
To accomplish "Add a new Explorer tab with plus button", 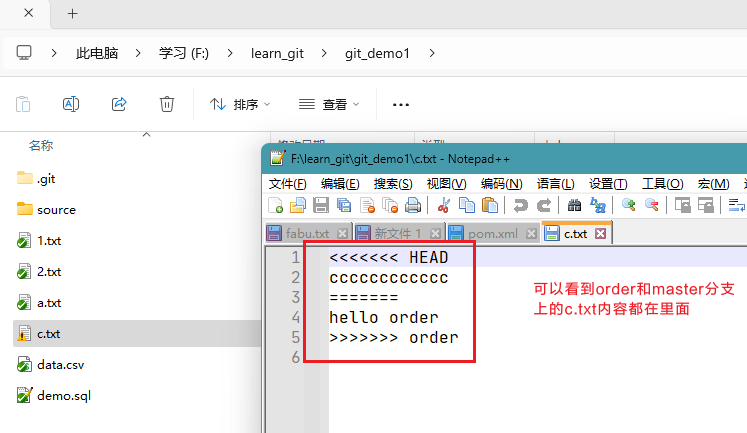I will click(x=72, y=13).
